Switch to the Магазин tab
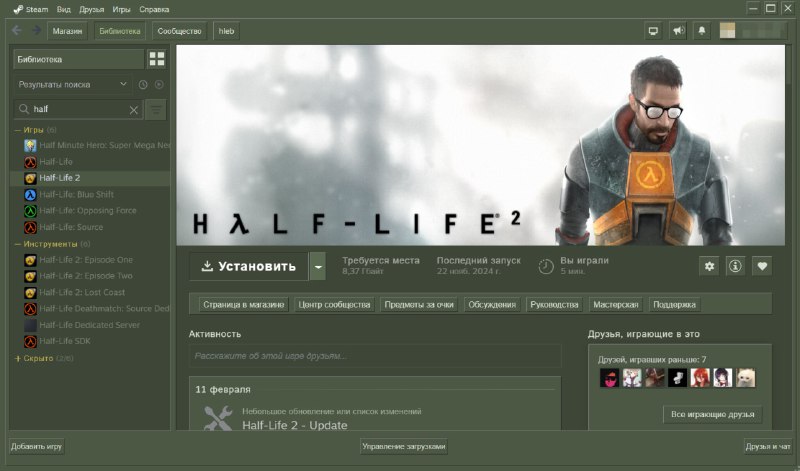This screenshot has width=800, height=471. pos(67,31)
